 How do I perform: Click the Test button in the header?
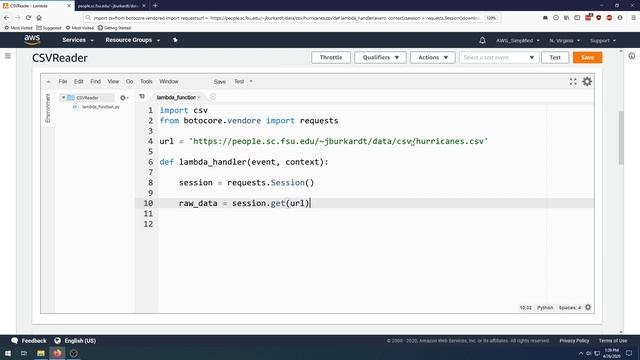(x=555, y=58)
